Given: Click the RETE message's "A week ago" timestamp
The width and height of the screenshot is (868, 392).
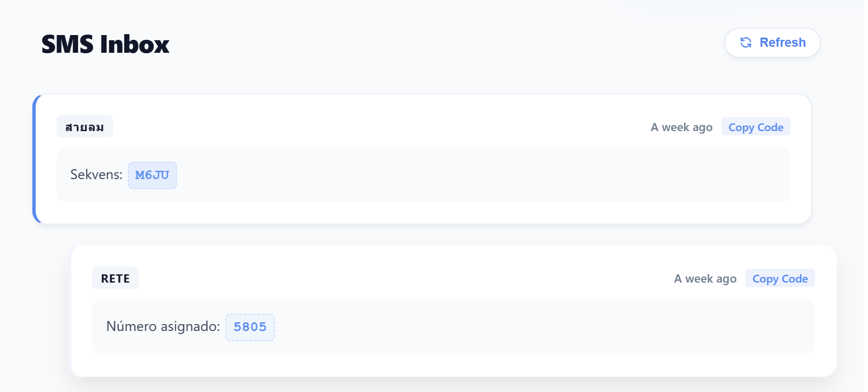Looking at the screenshot, I should (x=705, y=279).
